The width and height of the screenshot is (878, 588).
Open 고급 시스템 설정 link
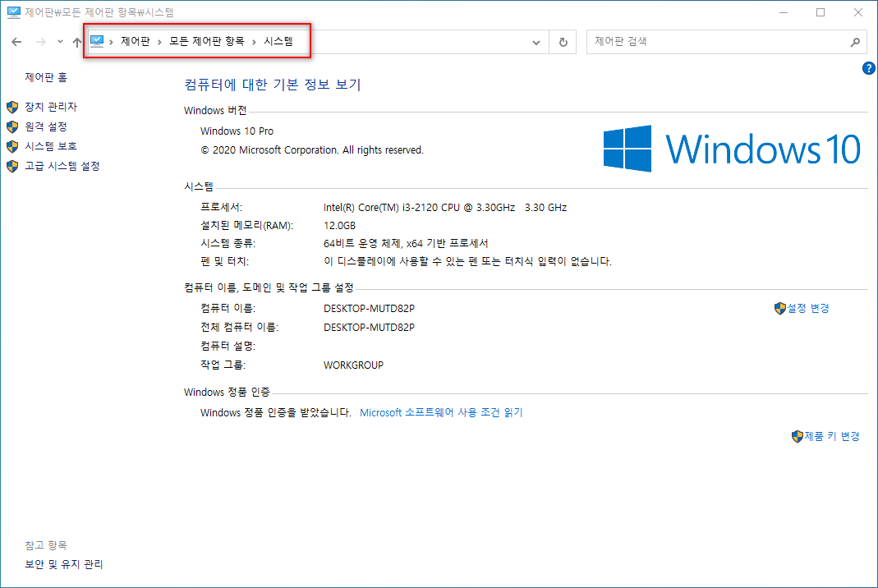click(62, 166)
